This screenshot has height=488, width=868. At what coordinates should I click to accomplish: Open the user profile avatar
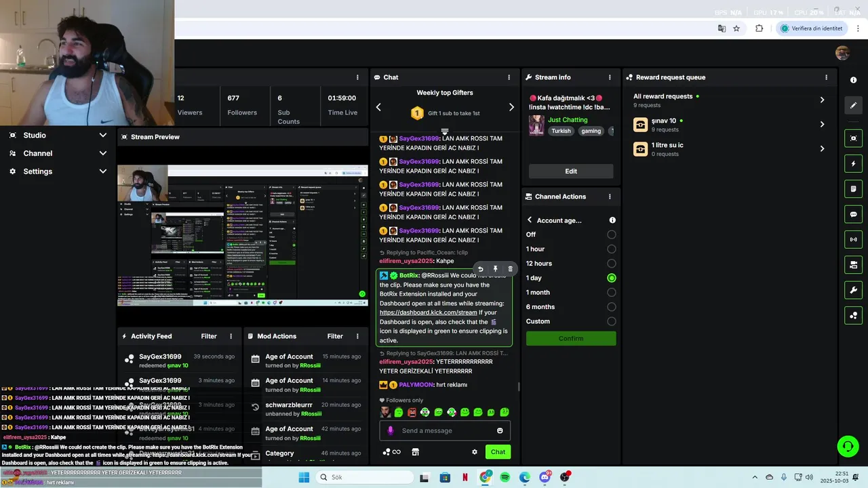click(x=842, y=53)
